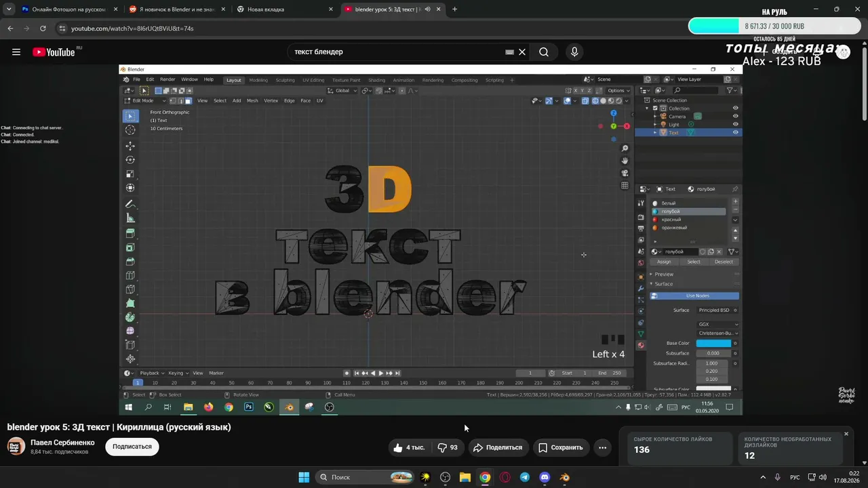
Task: Open YouTube hamburger guide menu
Action: (x=16, y=52)
